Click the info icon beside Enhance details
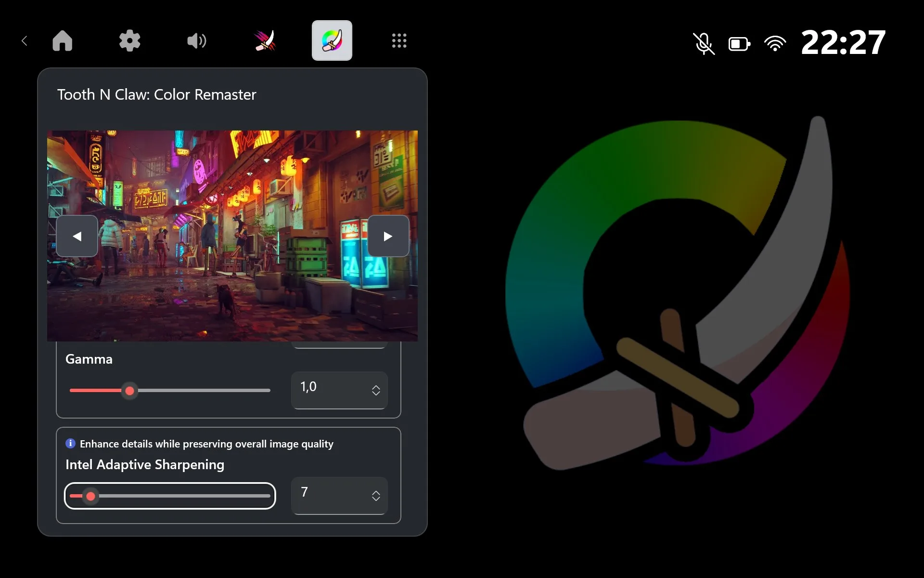 click(70, 444)
